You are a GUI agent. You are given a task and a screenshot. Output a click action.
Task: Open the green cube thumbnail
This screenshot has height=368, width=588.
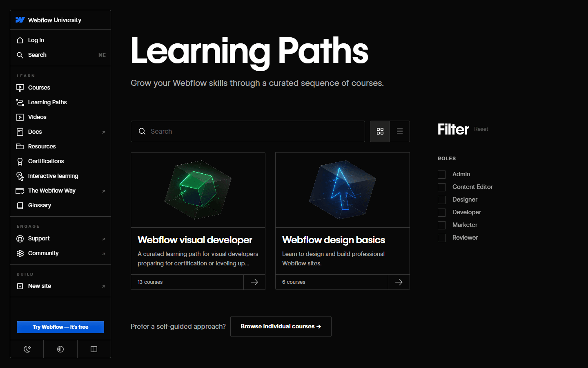tap(198, 190)
